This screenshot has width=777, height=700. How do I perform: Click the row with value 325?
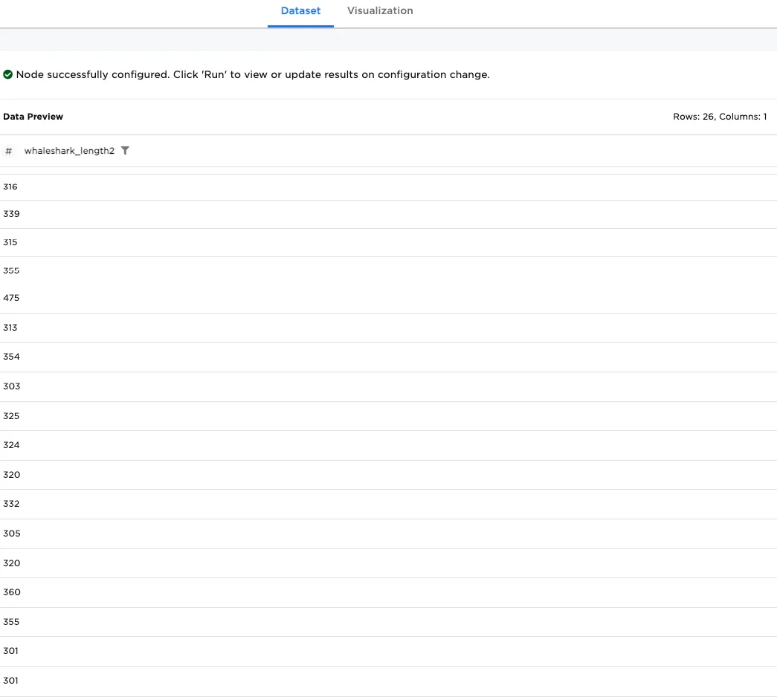point(11,416)
